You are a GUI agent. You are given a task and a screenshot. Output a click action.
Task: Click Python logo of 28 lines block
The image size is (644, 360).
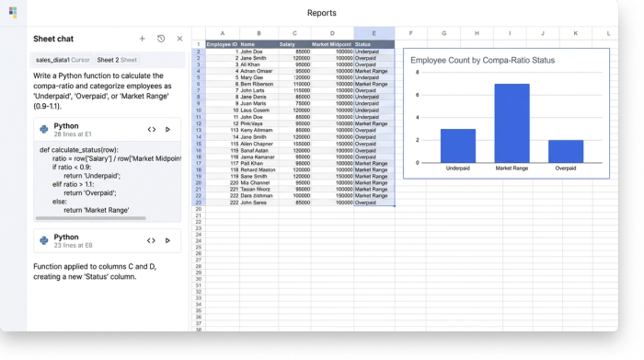pyautogui.click(x=44, y=130)
